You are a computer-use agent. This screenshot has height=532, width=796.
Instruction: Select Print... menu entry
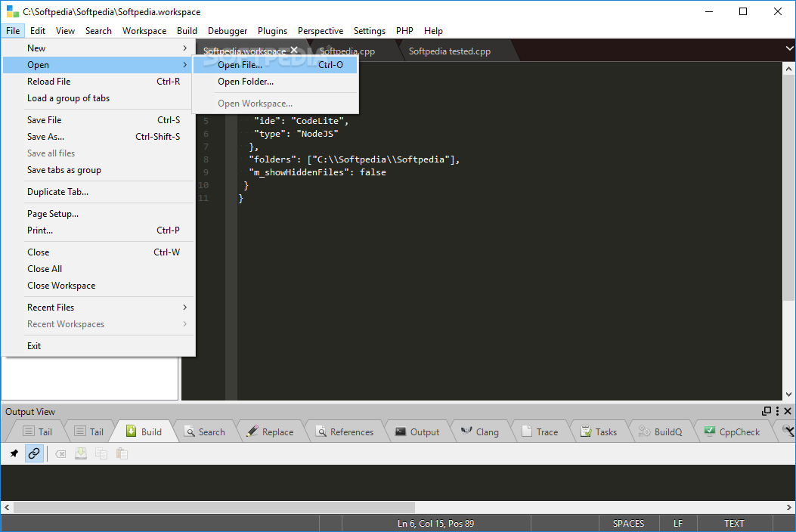[x=98, y=230]
